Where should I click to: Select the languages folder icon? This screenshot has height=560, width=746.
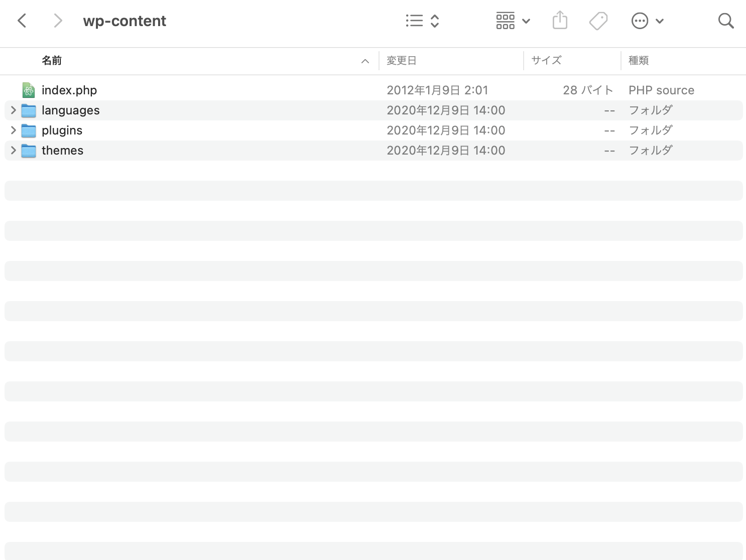(x=29, y=110)
